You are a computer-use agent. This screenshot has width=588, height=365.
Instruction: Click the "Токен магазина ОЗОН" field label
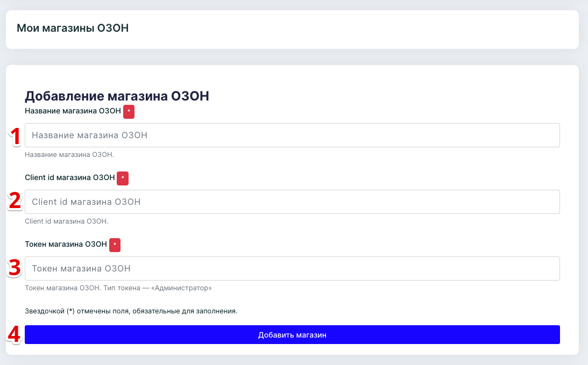point(66,244)
